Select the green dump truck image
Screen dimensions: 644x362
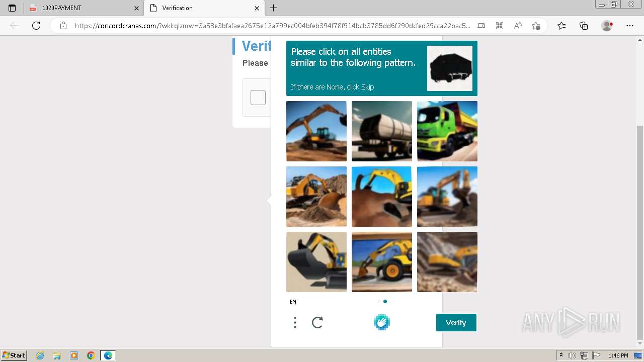(x=447, y=131)
